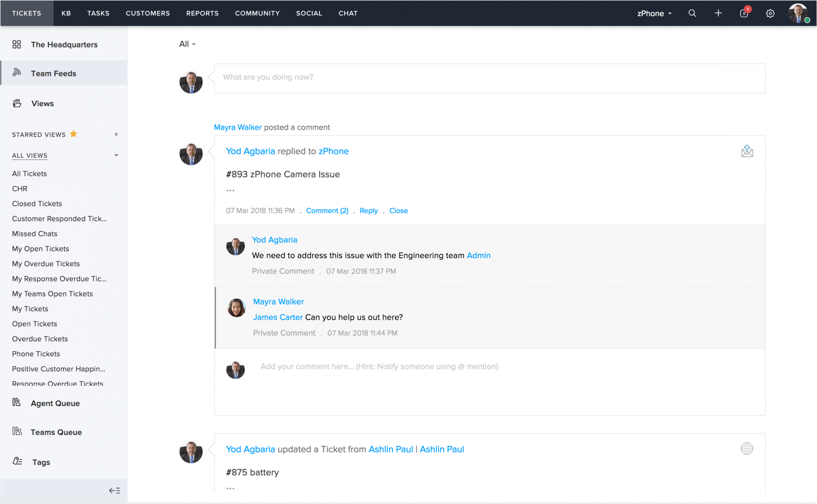Open the REPORTS menu item
This screenshot has width=817, height=504.
tap(203, 13)
